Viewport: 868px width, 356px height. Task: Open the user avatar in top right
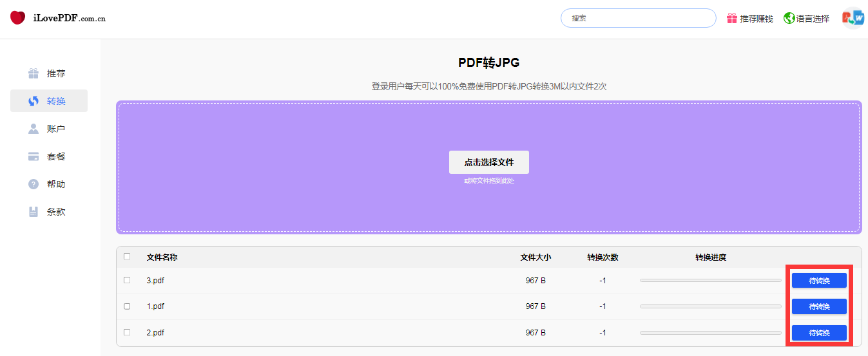[x=853, y=18]
